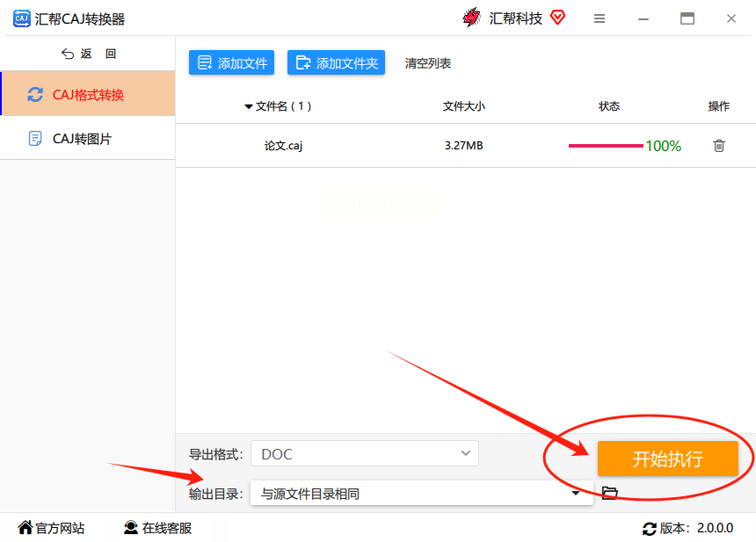Minimize the 汇帮CAJ转换器 window
756x542 pixels.
[643, 18]
